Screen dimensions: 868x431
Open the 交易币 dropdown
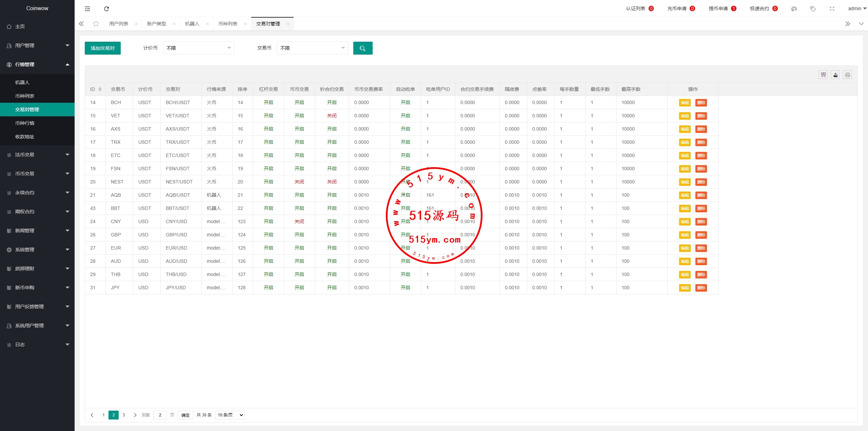pos(312,48)
